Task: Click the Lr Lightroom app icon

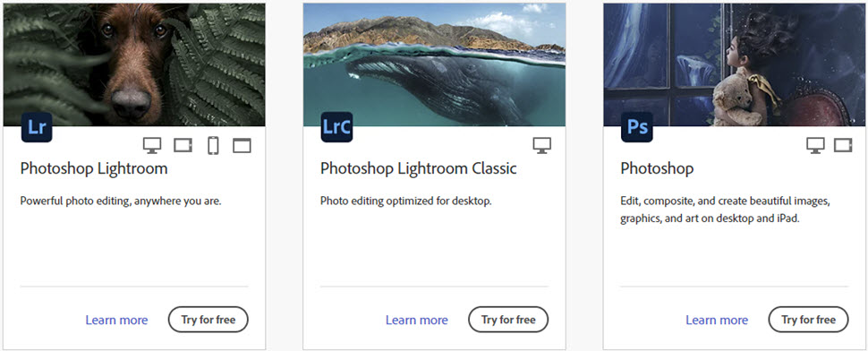Action: [x=37, y=127]
